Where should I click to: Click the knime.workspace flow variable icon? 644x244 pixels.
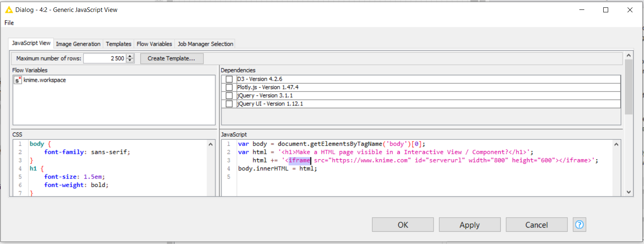(x=17, y=80)
